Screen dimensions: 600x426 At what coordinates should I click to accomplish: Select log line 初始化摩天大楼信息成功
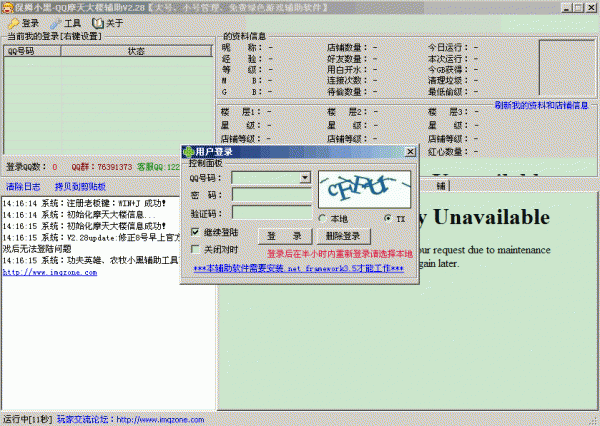tap(84, 226)
